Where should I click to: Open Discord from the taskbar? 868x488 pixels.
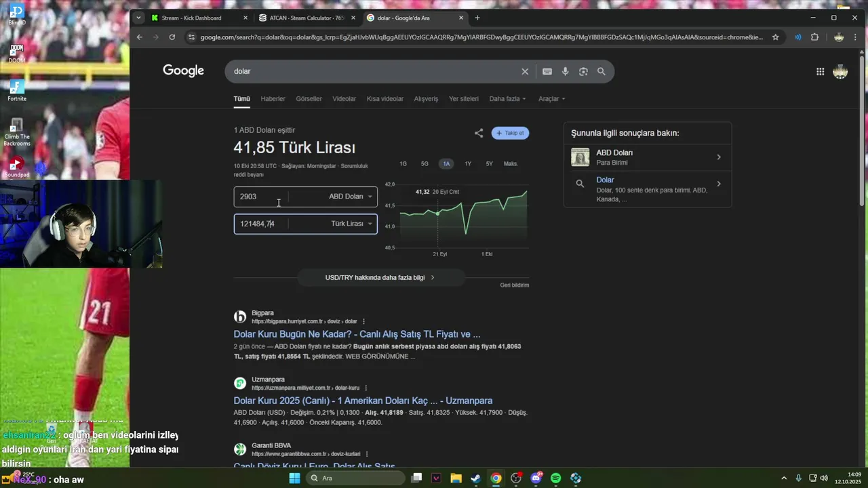pos(536,478)
